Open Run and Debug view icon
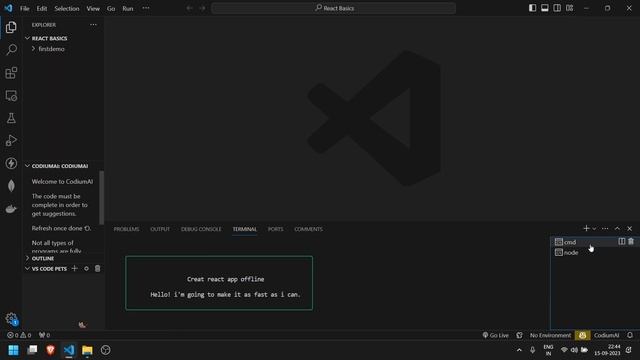 (x=11, y=140)
